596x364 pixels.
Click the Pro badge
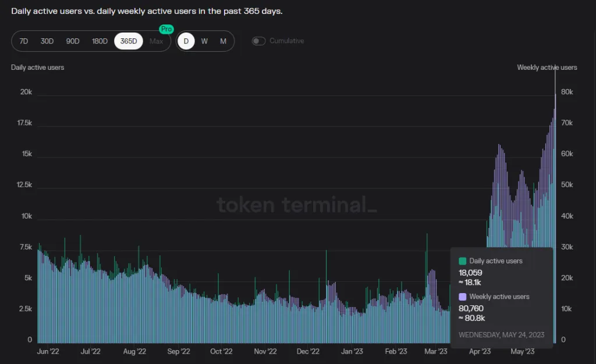click(166, 28)
